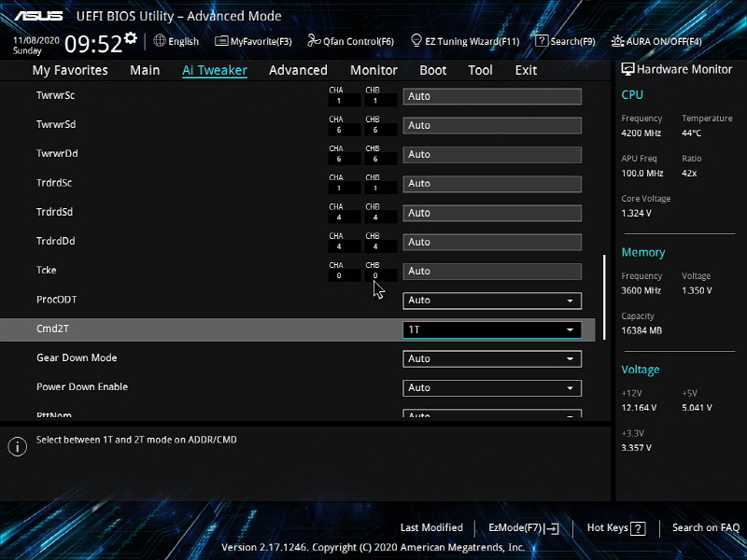
Task: Click the TwrwrDd Auto input field
Action: click(492, 154)
